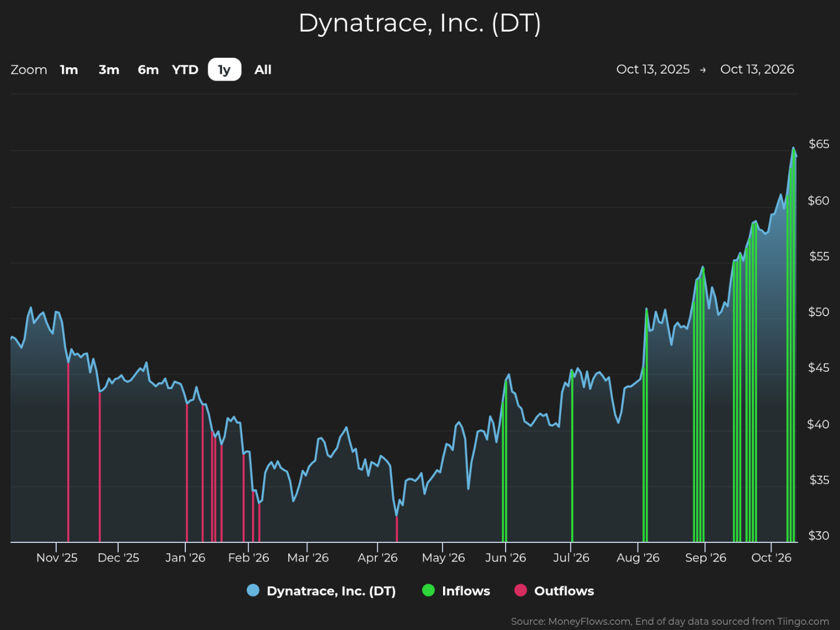The height and width of the screenshot is (630, 840).
Task: Set zoom range to 1m
Action: point(69,70)
